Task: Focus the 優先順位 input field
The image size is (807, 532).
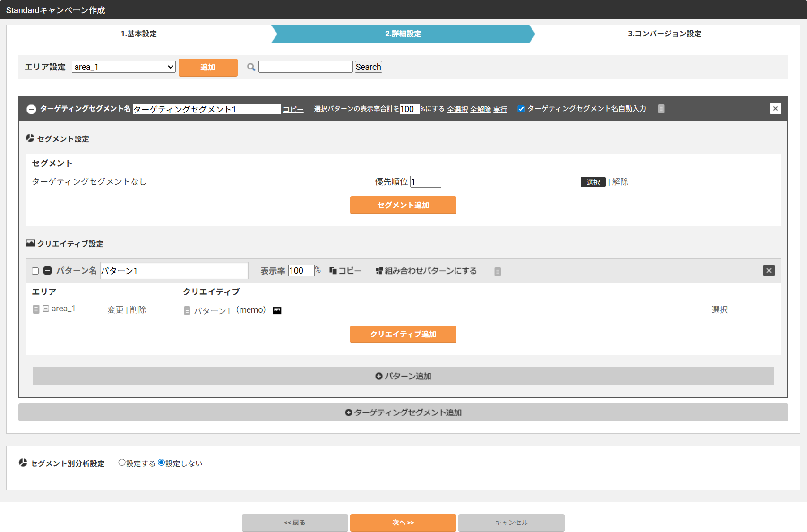Action: click(x=426, y=182)
